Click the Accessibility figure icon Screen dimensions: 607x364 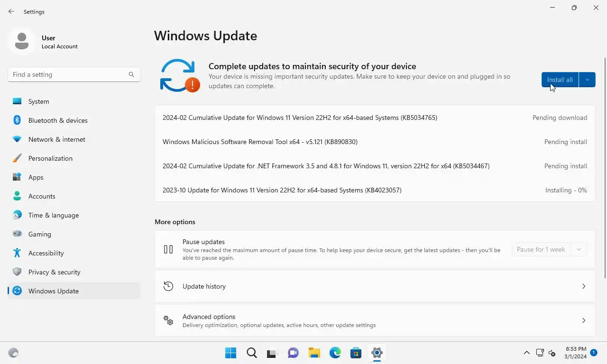[17, 253]
